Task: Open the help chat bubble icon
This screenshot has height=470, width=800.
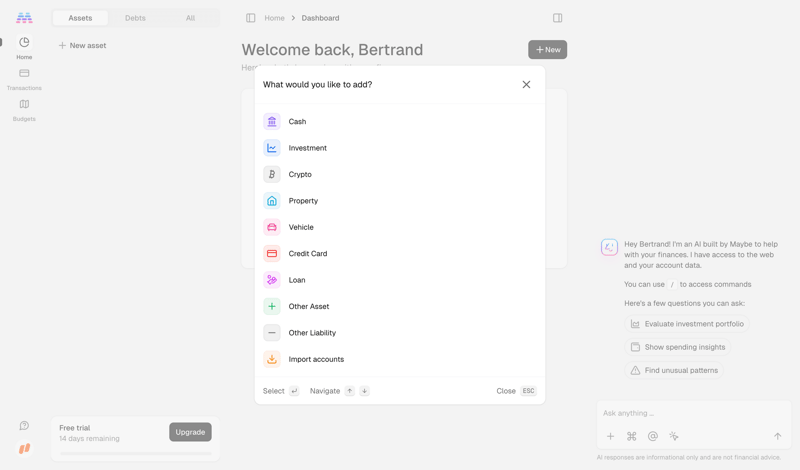Action: pos(24,426)
